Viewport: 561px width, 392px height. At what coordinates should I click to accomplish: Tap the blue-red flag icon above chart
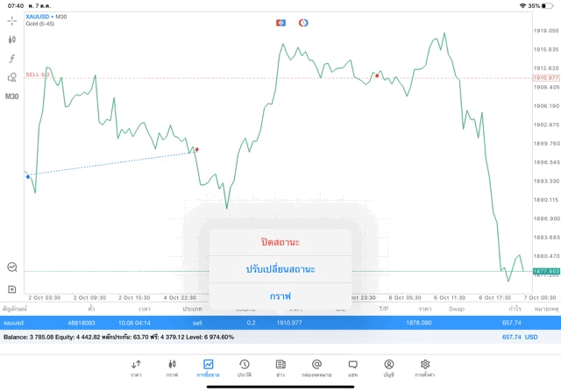280,21
